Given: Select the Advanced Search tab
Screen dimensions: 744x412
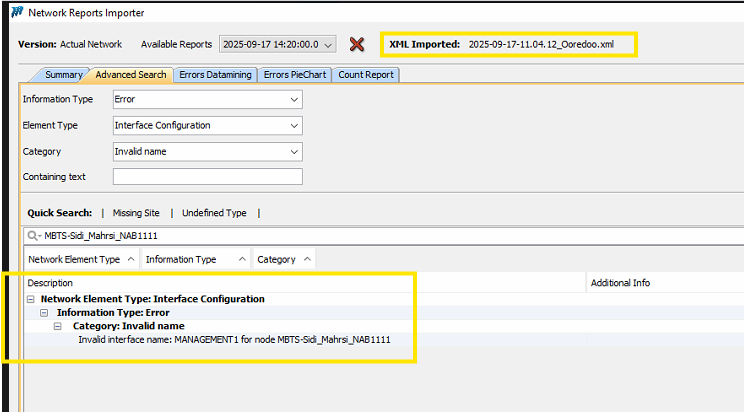Looking at the screenshot, I should 131,75.
